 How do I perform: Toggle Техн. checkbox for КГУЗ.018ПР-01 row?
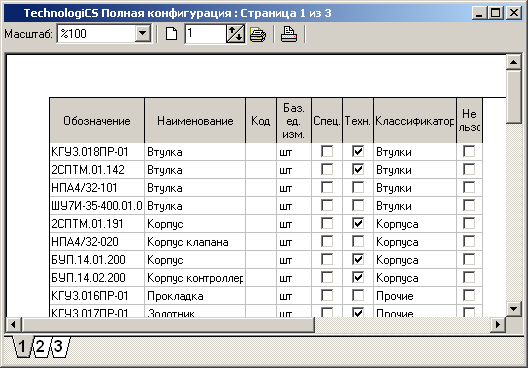(x=358, y=151)
